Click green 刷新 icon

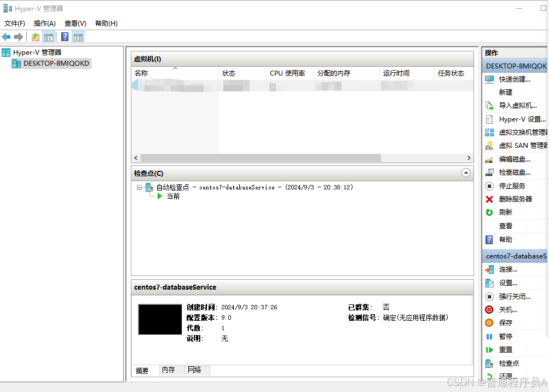tap(489, 212)
